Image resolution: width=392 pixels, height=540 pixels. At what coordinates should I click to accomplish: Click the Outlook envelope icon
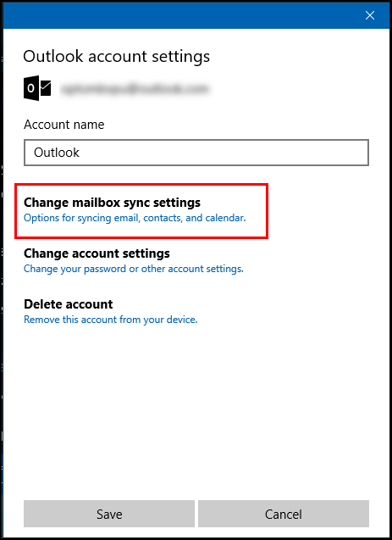coord(37,88)
